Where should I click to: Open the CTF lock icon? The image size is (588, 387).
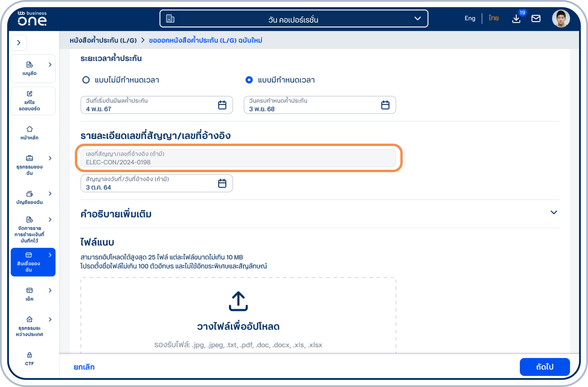coord(29,355)
